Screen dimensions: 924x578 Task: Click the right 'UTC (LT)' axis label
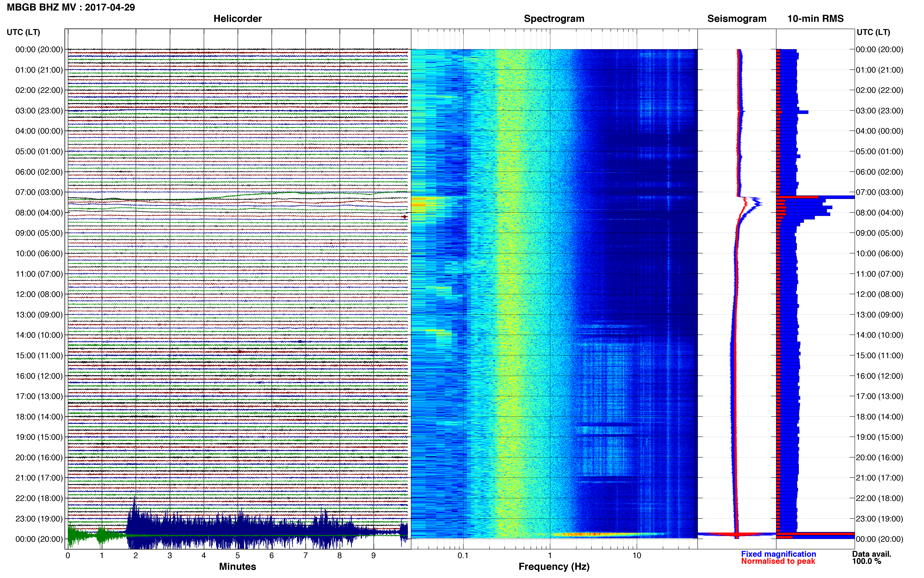point(873,32)
